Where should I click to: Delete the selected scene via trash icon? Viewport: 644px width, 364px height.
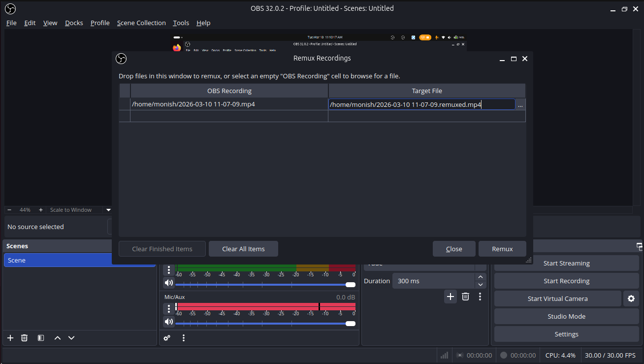click(24, 338)
